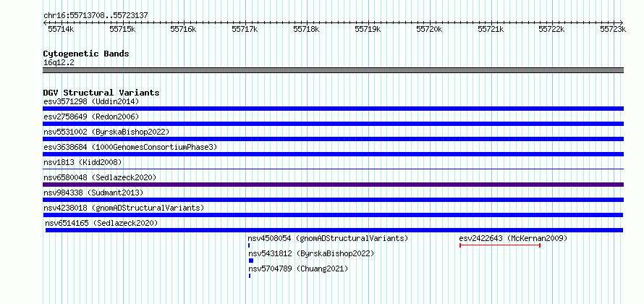Click the gray 16q12.2 cytogenetic band bar
The height and width of the screenshot is (304, 644).
[333, 70]
